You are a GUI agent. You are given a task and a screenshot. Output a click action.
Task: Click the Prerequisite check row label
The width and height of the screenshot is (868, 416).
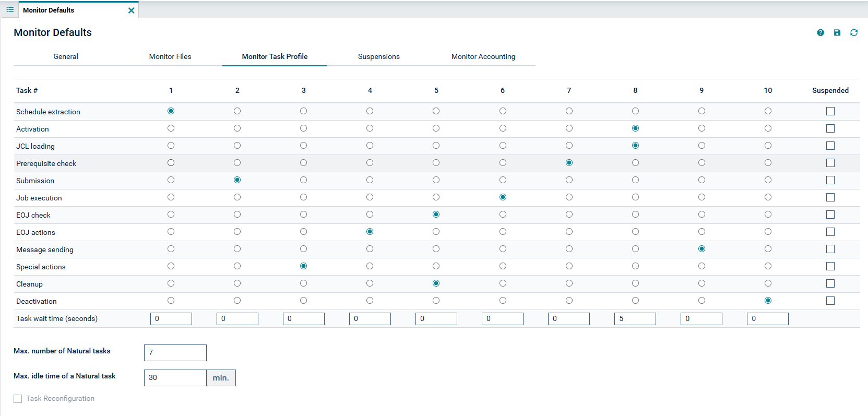[x=46, y=163]
